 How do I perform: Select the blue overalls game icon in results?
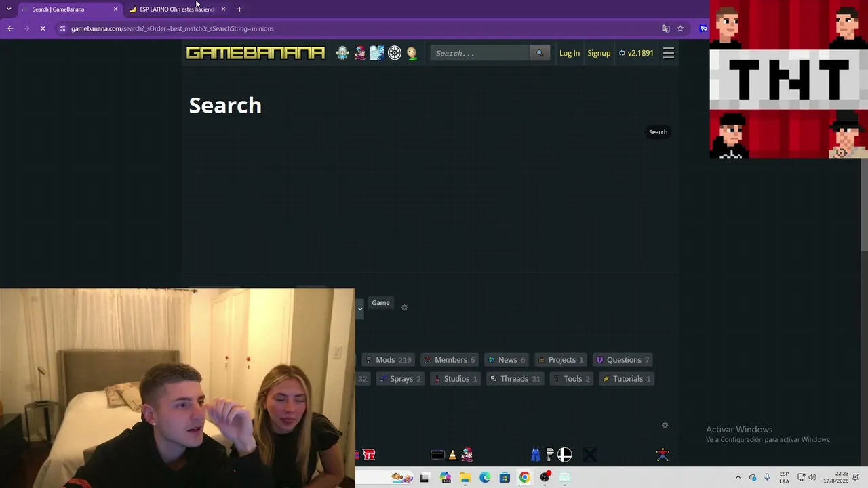535,455
